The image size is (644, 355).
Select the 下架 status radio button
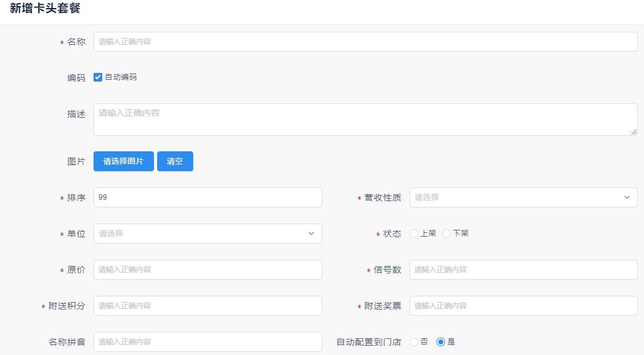point(446,234)
